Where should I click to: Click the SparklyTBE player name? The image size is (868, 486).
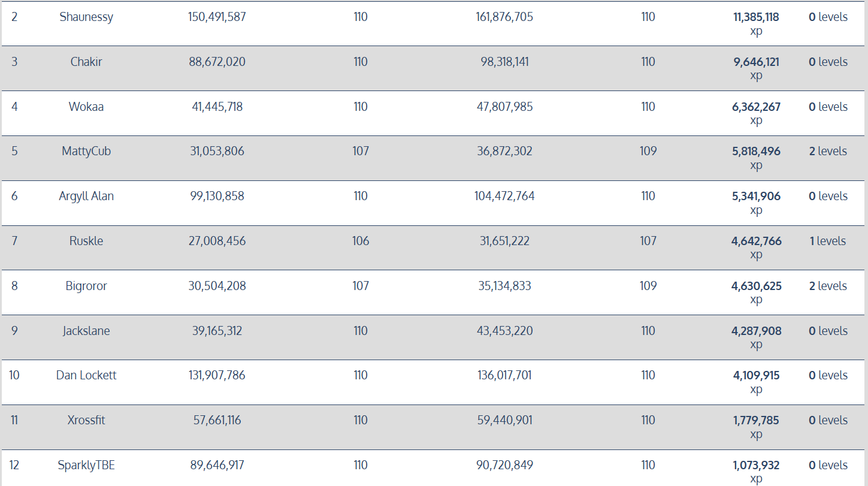(x=86, y=466)
